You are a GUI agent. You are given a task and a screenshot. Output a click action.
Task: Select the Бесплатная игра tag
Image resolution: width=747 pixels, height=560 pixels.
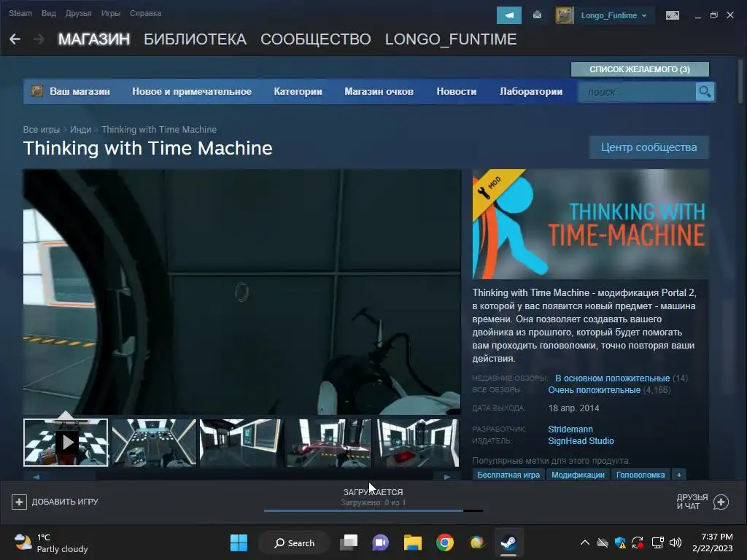[508, 475]
